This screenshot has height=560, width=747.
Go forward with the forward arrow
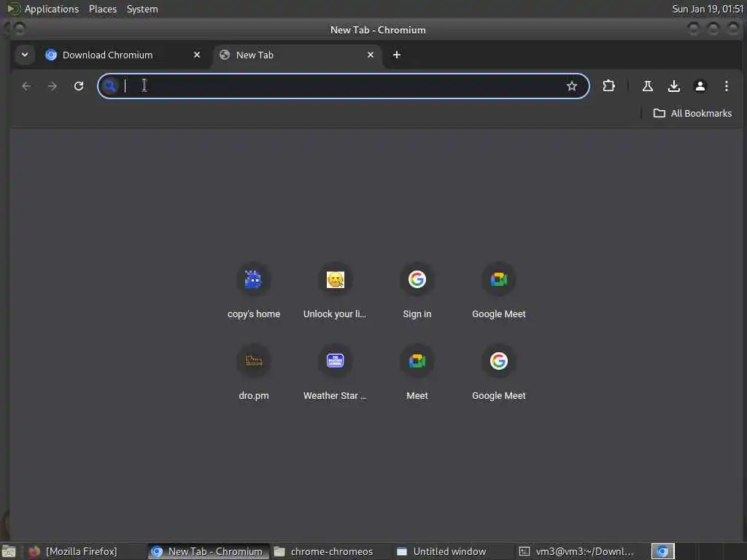click(x=53, y=86)
